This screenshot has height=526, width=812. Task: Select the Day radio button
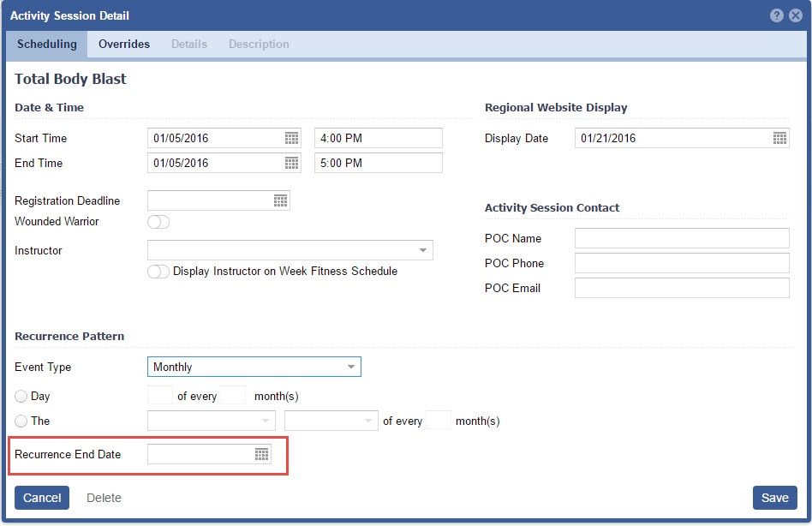[x=21, y=397]
